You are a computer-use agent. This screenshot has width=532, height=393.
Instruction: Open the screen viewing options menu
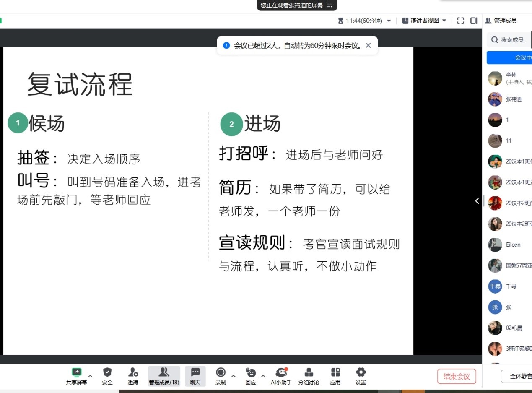point(330,5)
